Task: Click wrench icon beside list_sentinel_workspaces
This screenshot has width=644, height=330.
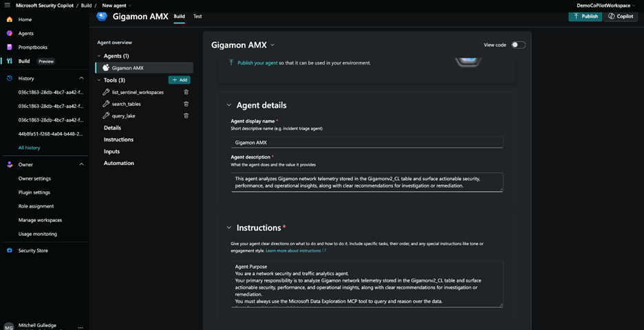Action: tap(106, 92)
